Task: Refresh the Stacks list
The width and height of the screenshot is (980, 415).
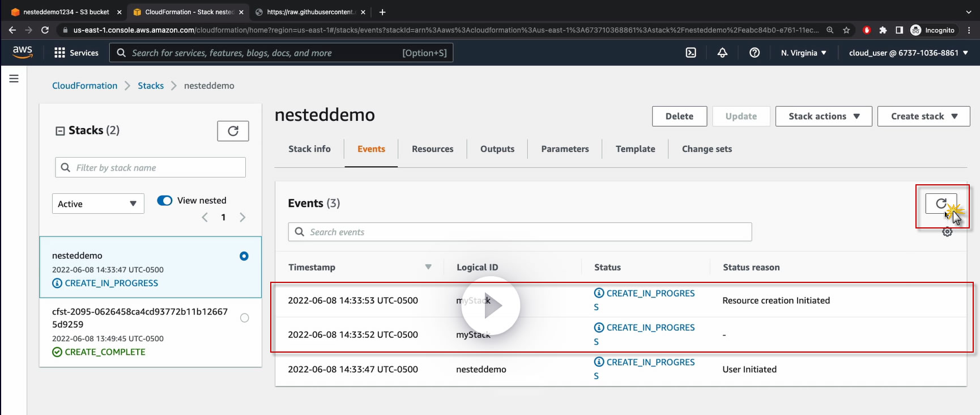Action: pyautogui.click(x=233, y=131)
